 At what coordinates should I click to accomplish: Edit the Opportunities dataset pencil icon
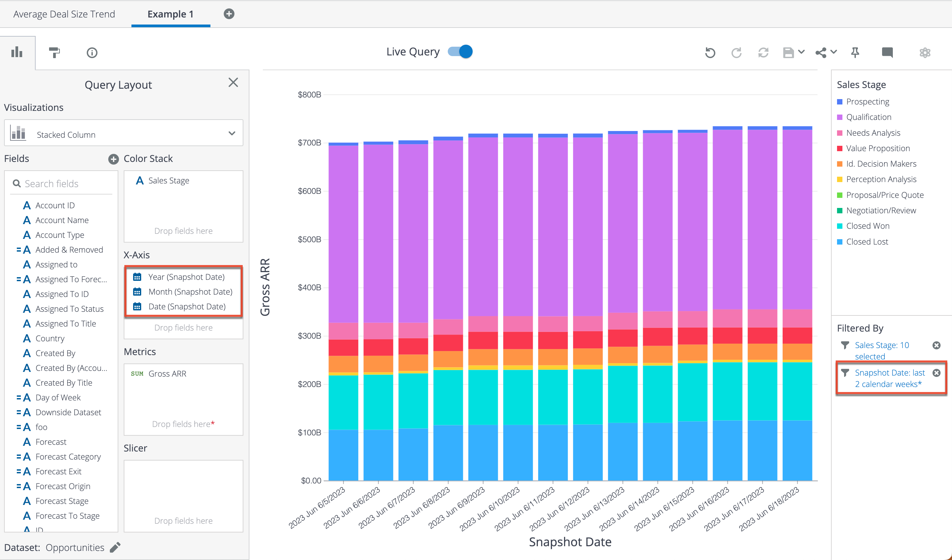tap(115, 547)
